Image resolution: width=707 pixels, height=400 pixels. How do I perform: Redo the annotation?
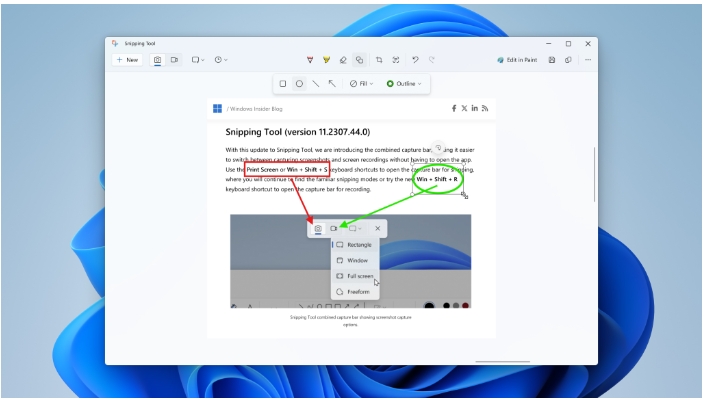click(x=432, y=60)
